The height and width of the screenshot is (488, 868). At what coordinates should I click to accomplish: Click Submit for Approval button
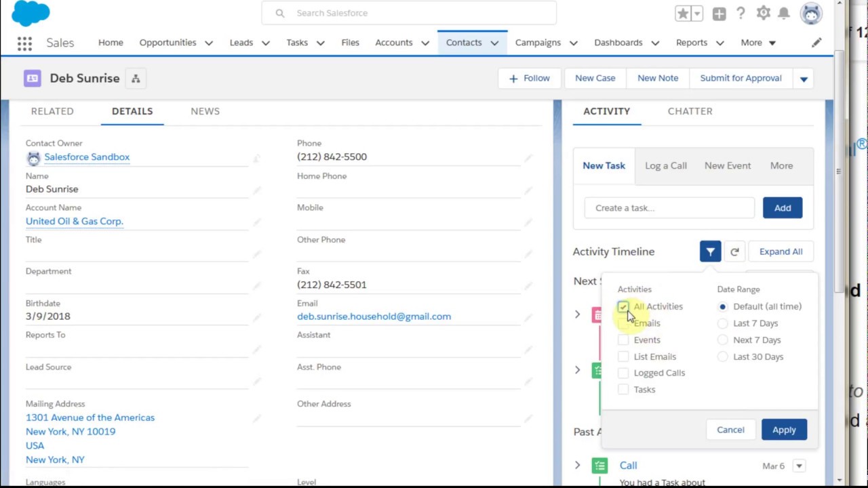click(741, 79)
